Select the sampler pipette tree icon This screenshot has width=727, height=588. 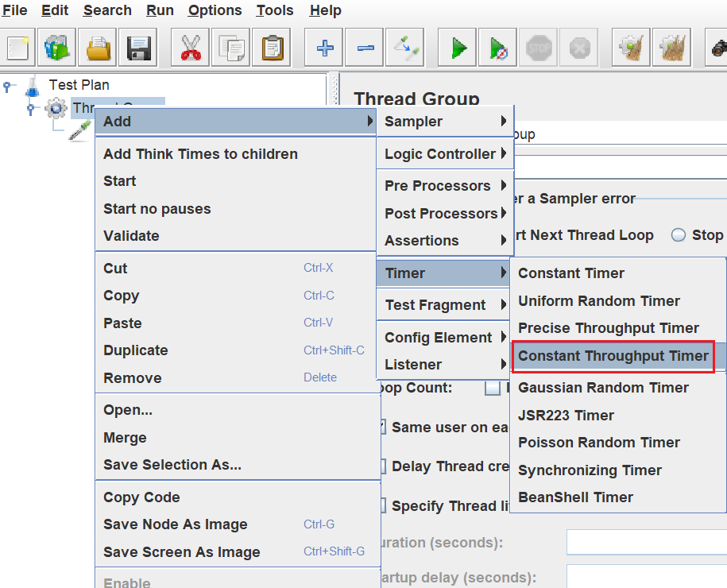point(79,130)
